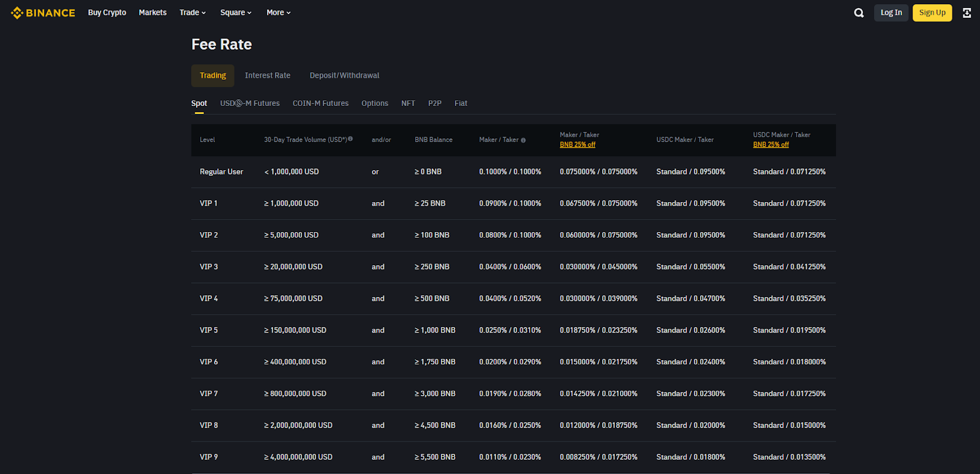Click the Regular User level cell

(x=221, y=171)
